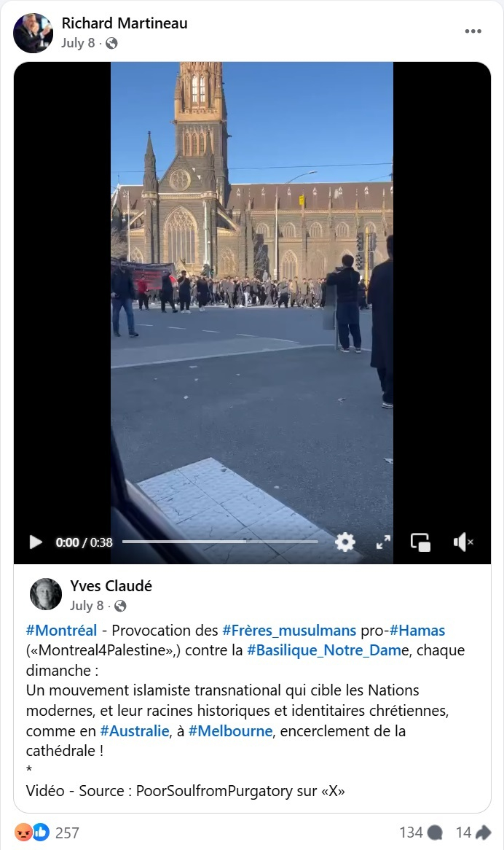Open the #Montréal hashtag
Image resolution: width=504 pixels, height=850 pixels.
(62, 631)
